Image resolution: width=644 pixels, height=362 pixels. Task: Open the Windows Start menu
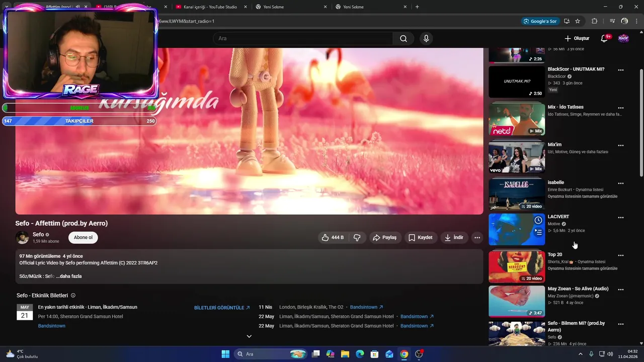225,354
